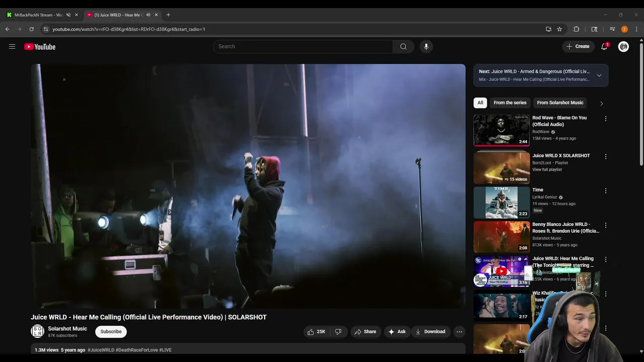This screenshot has height=362, width=644.
Task: Open Solarshot Music channel avatar
Action: pos(37,331)
